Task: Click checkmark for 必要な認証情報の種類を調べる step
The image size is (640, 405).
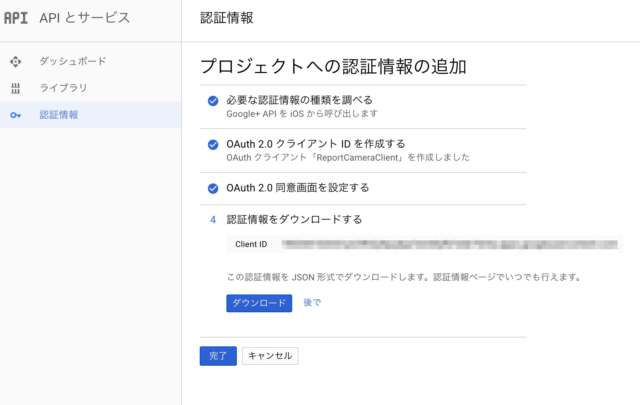Action: click(x=213, y=101)
